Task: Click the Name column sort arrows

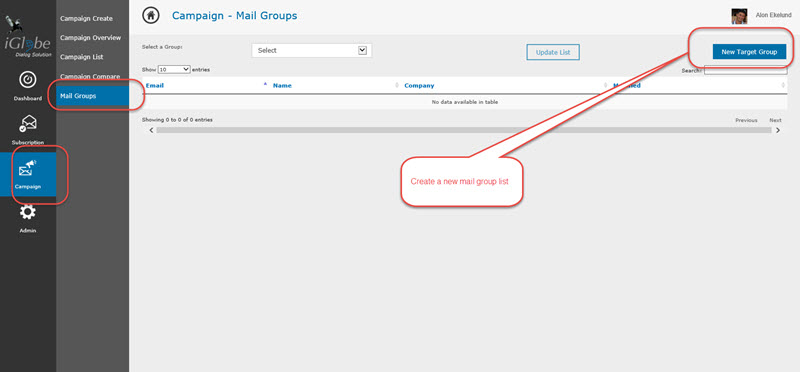Action: (x=397, y=86)
